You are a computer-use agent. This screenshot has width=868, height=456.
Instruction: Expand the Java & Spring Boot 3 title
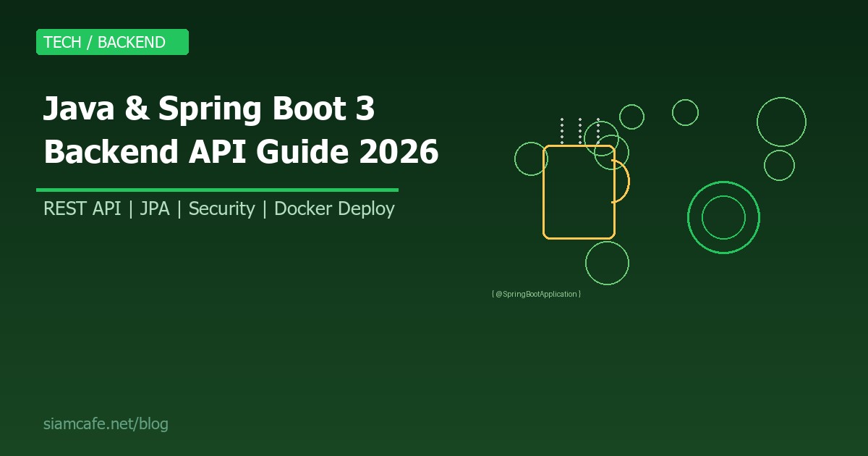208,109
